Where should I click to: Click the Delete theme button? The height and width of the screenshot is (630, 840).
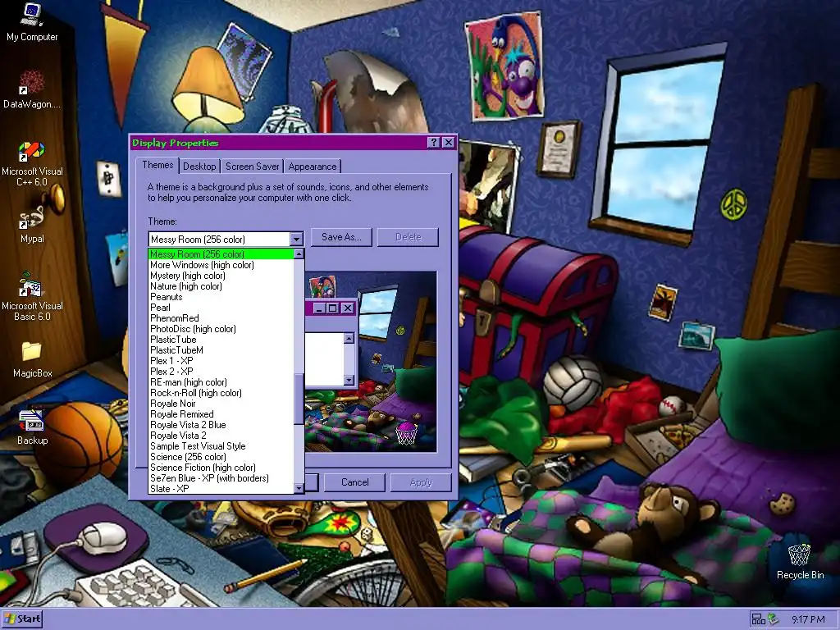(x=409, y=237)
